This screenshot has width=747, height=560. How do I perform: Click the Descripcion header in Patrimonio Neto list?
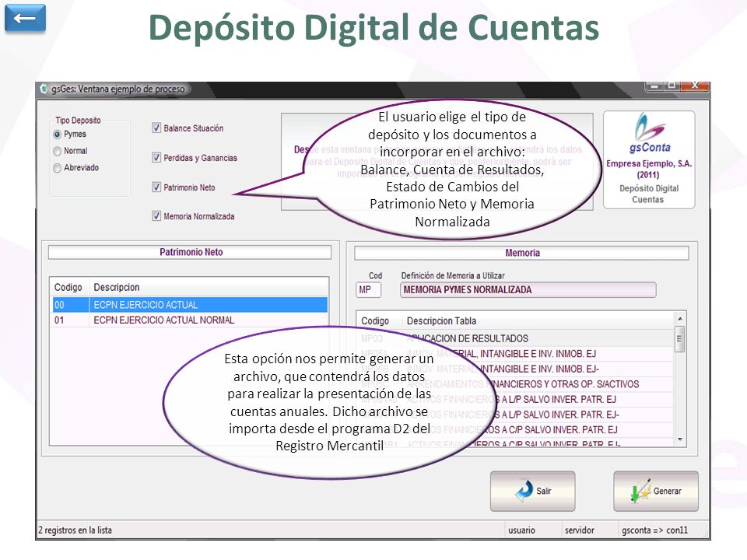pyautogui.click(x=117, y=287)
